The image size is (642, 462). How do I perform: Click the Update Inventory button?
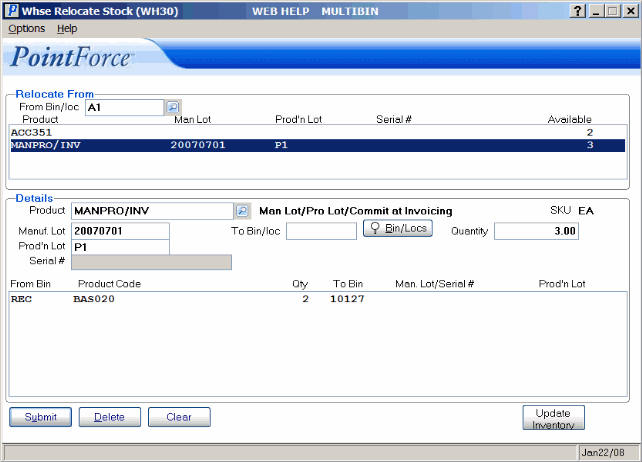point(553,418)
